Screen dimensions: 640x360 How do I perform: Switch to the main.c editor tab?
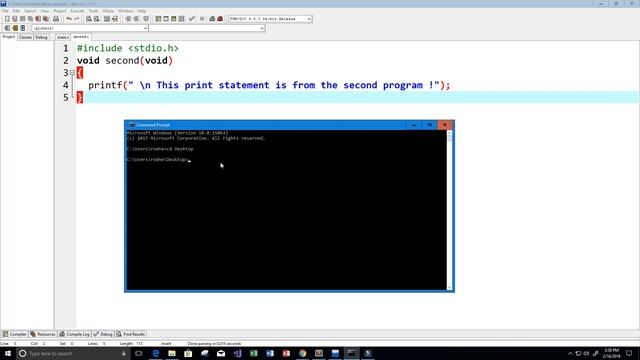(63, 37)
